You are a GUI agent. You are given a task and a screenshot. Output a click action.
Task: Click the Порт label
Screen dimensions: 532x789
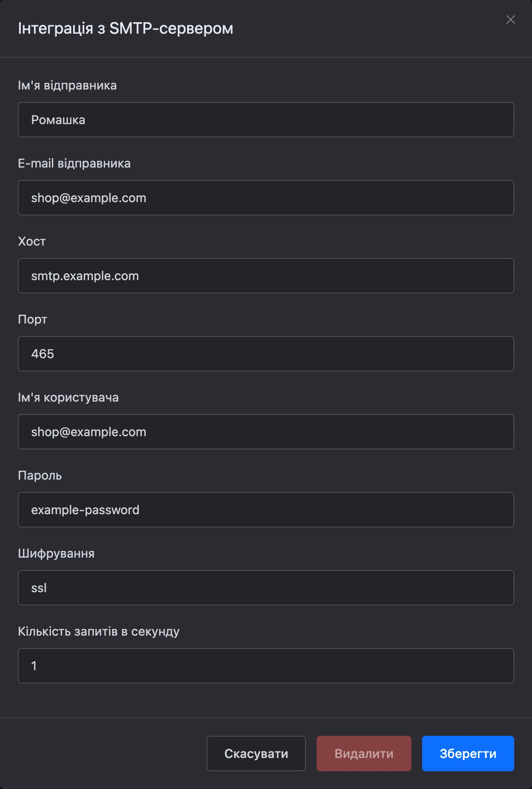coord(32,320)
